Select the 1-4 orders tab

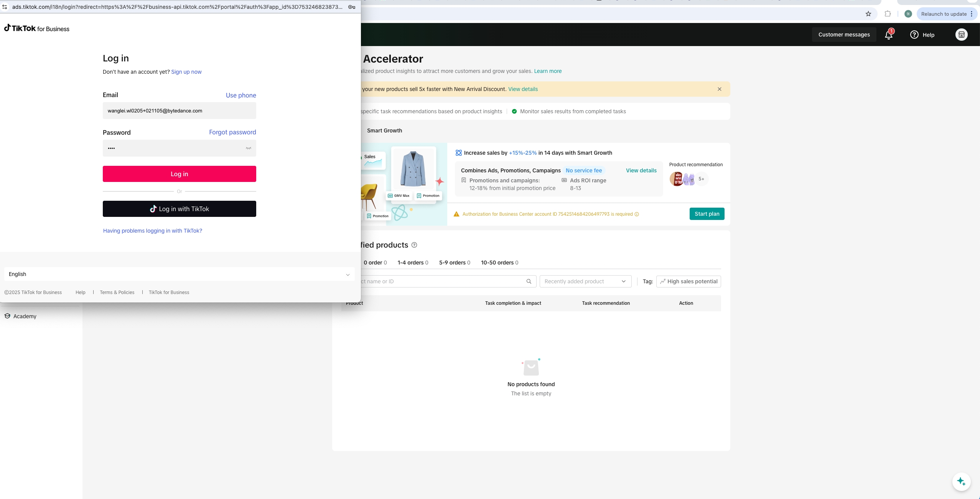coord(413,263)
